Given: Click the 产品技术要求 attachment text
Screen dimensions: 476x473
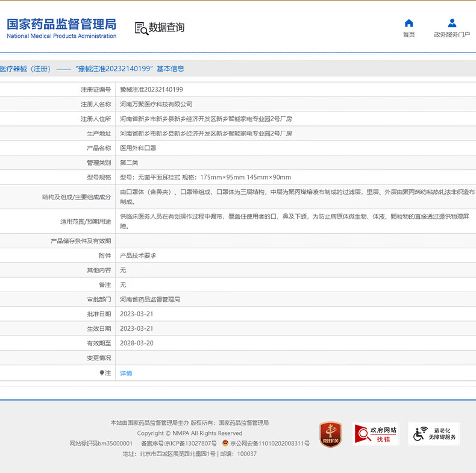Looking at the screenshot, I should click(138, 255).
